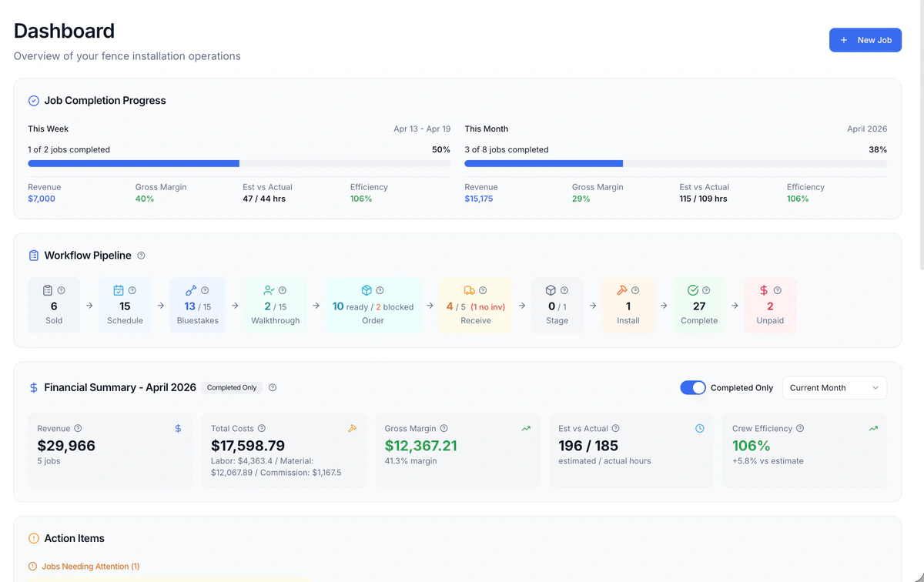Open help icon in the Complete card
This screenshot has width=924, height=582.
[x=706, y=290]
